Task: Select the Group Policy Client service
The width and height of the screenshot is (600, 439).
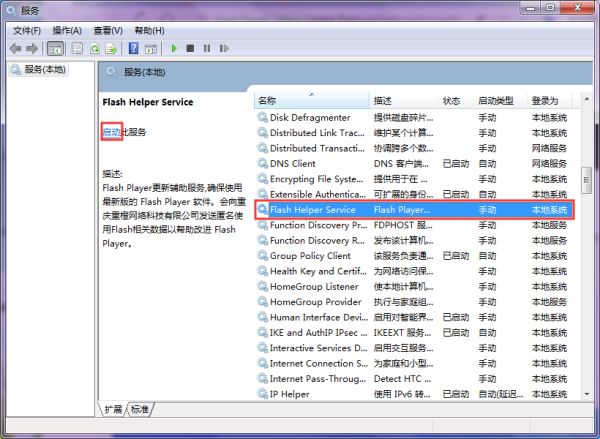Action: (x=414, y=256)
